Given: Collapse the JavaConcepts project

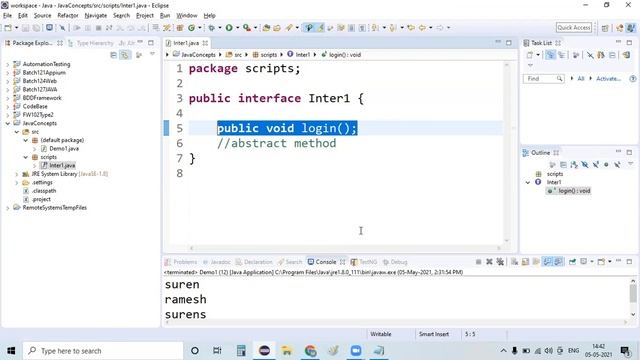Looking at the screenshot, I should click(8, 123).
